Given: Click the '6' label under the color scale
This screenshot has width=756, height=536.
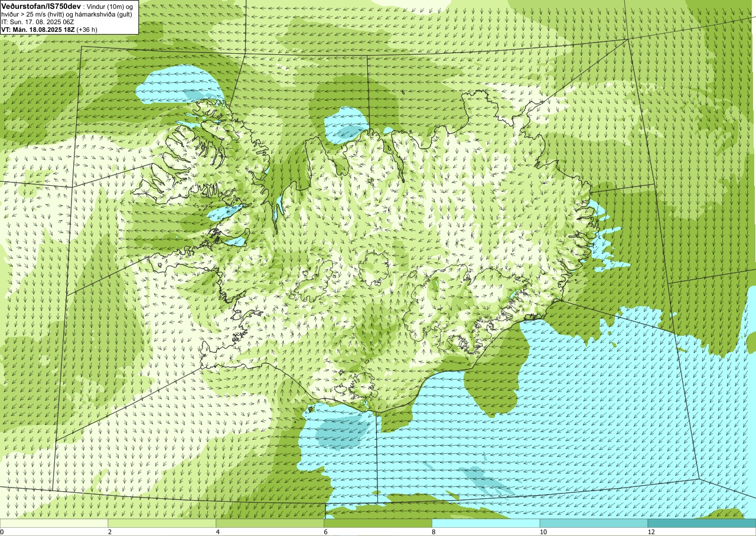Looking at the screenshot, I should coord(326,532).
